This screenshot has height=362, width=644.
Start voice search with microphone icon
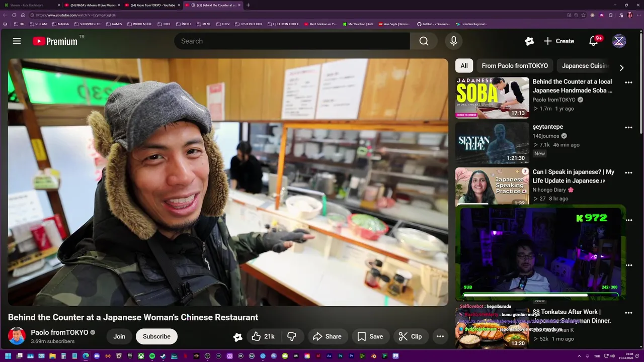(453, 41)
